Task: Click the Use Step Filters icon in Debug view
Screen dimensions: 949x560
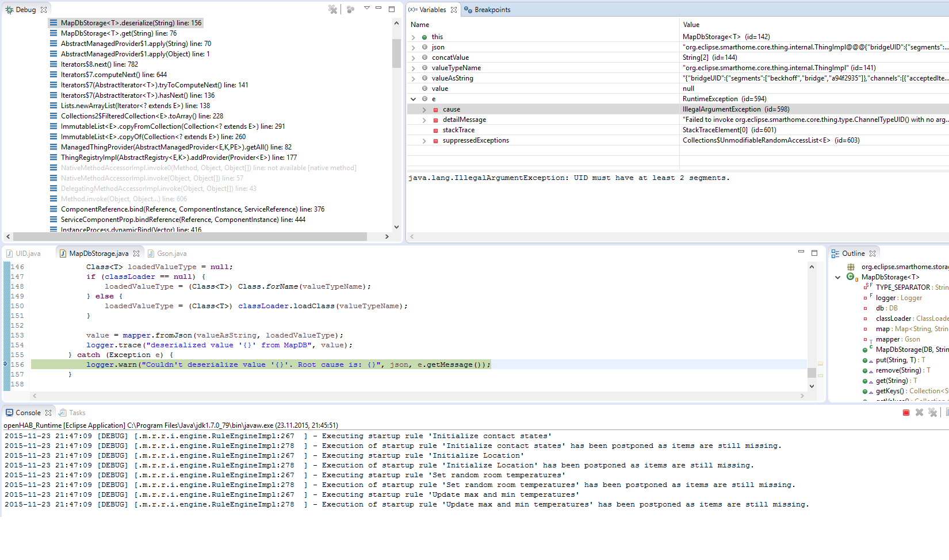Action: [350, 9]
